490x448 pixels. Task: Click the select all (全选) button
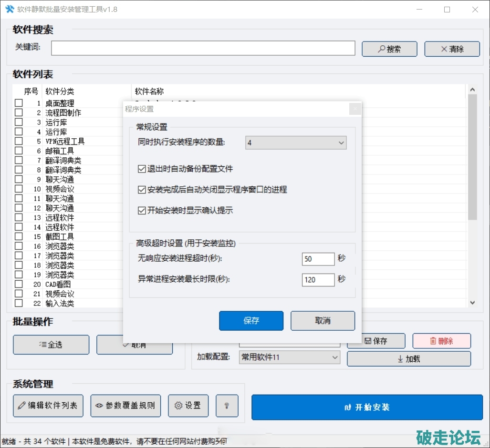51,345
